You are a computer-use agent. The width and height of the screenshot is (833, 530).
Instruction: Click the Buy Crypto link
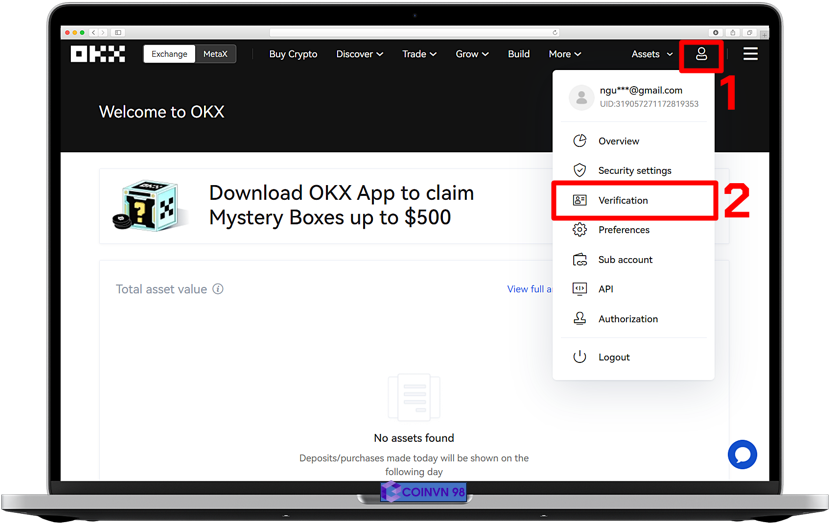(x=293, y=54)
